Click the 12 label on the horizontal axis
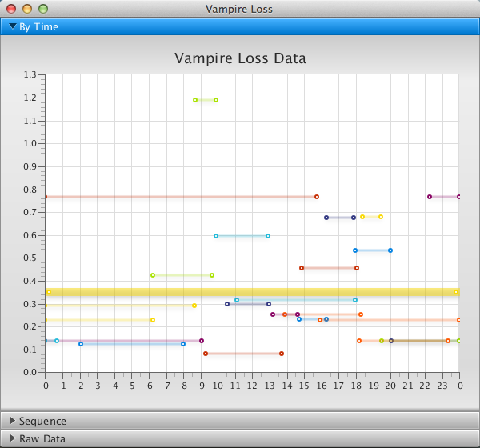The width and height of the screenshot is (480, 448). (252, 386)
